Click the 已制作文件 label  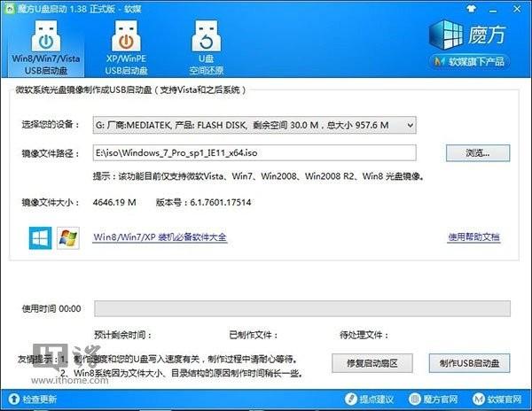click(254, 335)
